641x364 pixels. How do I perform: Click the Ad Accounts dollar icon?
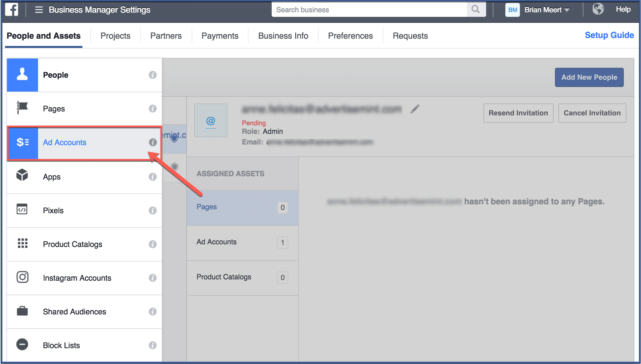[23, 142]
